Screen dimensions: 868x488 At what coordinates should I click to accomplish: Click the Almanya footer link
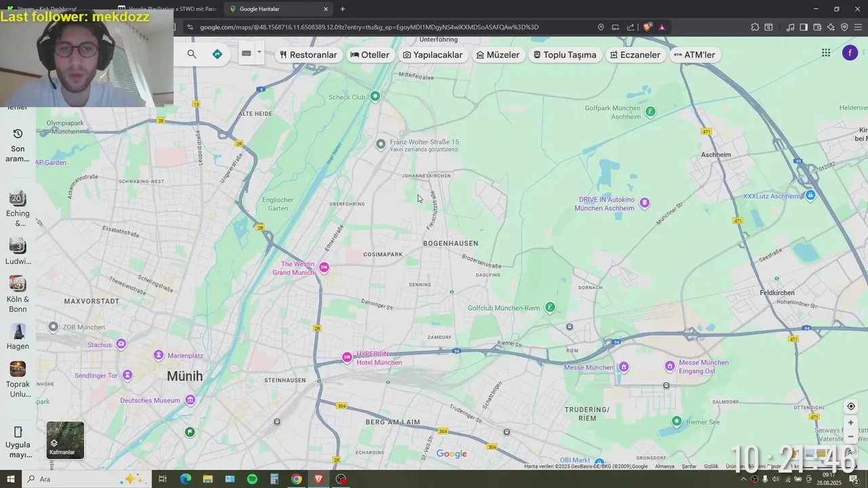tap(665, 466)
